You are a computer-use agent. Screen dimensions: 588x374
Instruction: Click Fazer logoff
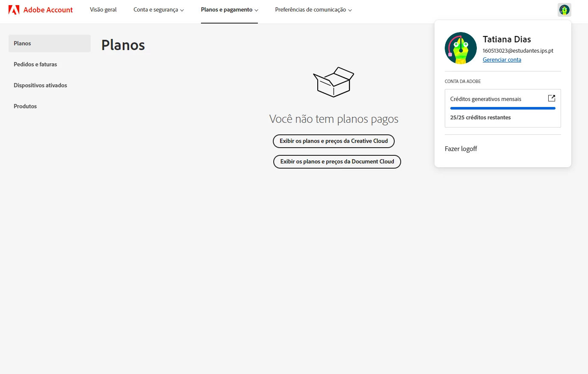click(x=461, y=148)
